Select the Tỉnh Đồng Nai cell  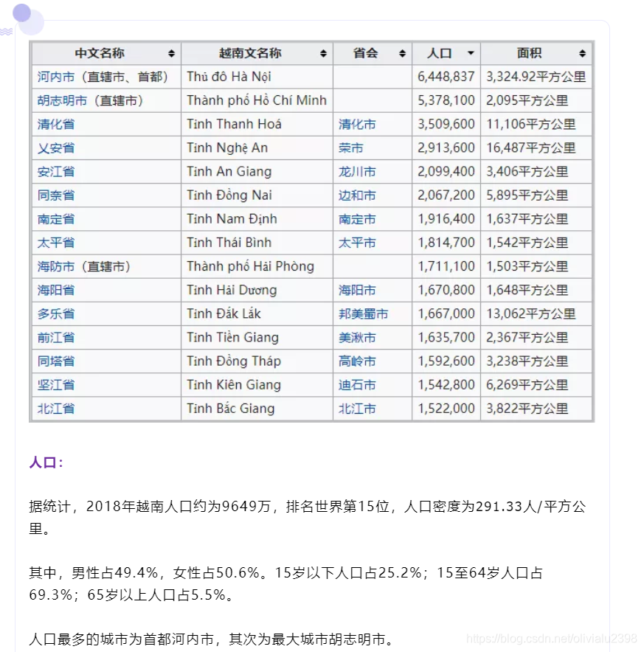(257, 195)
